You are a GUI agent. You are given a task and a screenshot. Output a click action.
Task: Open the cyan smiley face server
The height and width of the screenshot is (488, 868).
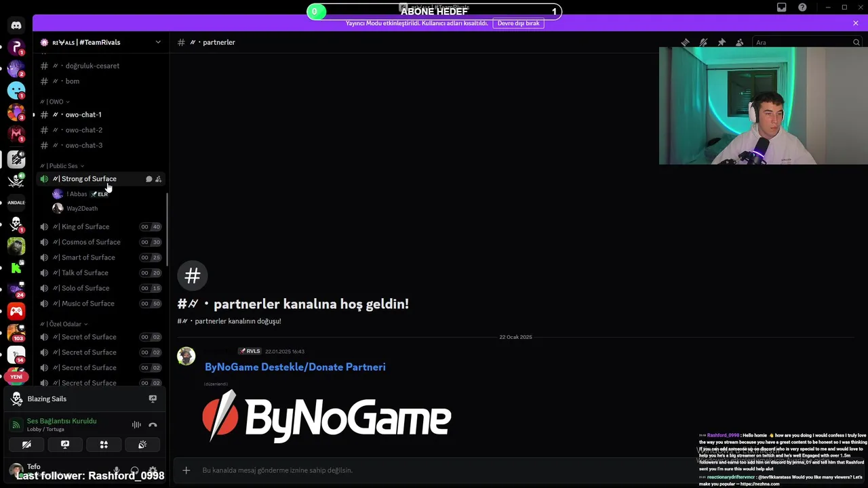click(16, 90)
